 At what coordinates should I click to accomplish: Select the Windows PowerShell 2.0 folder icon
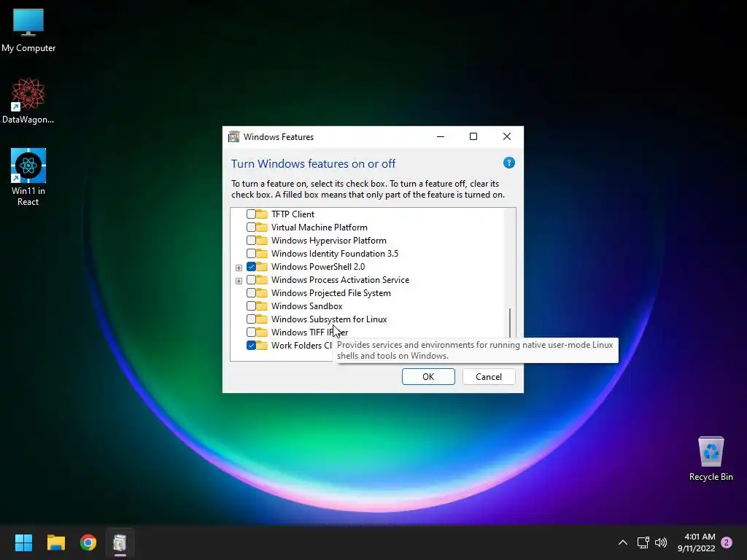262,267
